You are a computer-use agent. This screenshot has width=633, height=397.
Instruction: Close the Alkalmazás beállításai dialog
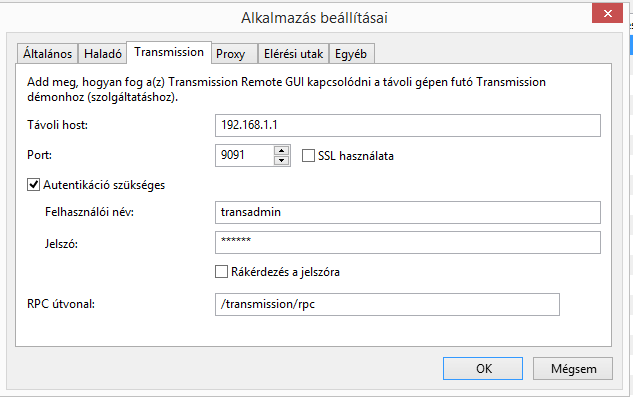pyautogui.click(x=607, y=13)
